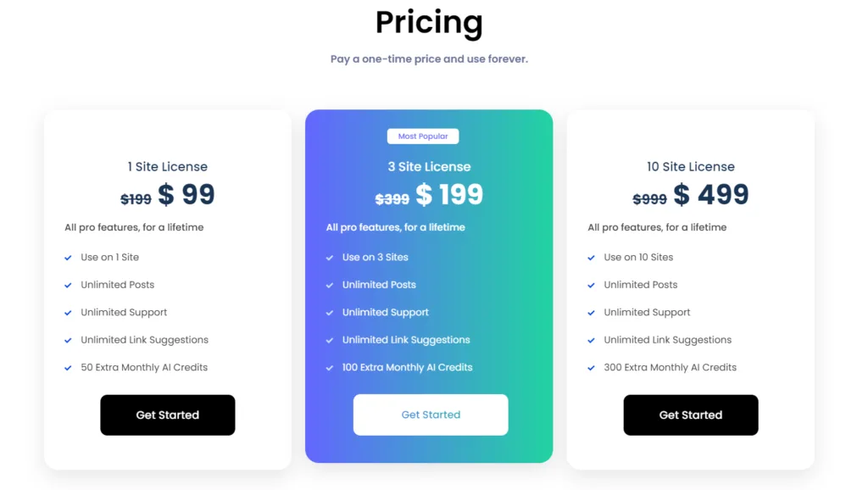
Task: Click Get Started for 10 Site License
Action: click(x=690, y=415)
